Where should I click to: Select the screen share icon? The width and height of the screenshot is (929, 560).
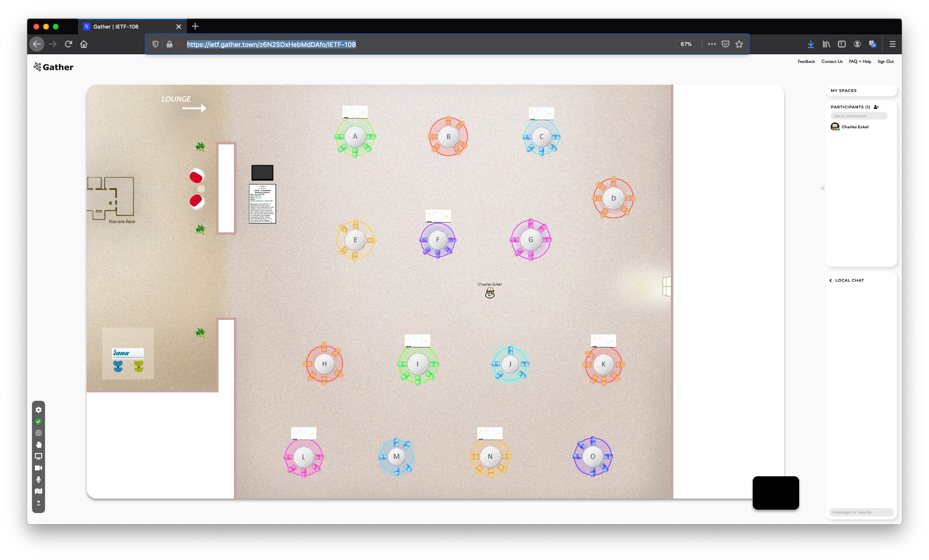click(x=38, y=456)
